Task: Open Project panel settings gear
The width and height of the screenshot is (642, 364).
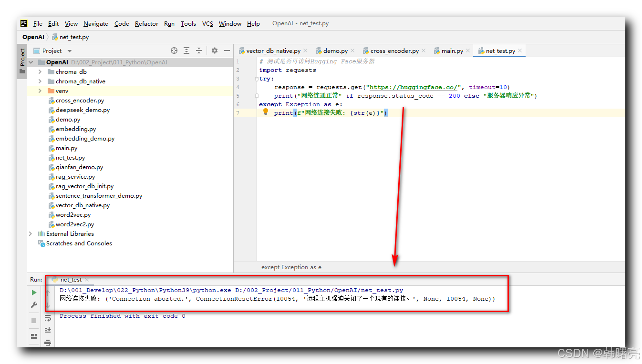Action: click(x=215, y=51)
